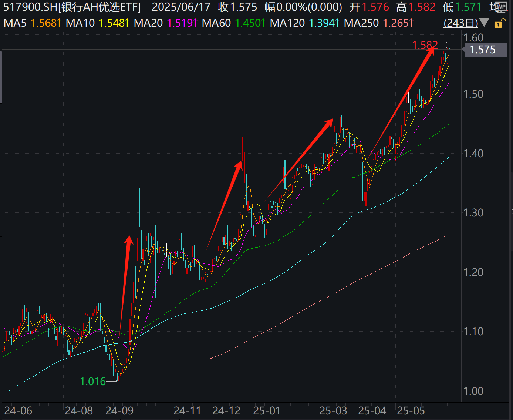
Task: Click the MA20 magenta value 1.519
Action: click(179, 23)
